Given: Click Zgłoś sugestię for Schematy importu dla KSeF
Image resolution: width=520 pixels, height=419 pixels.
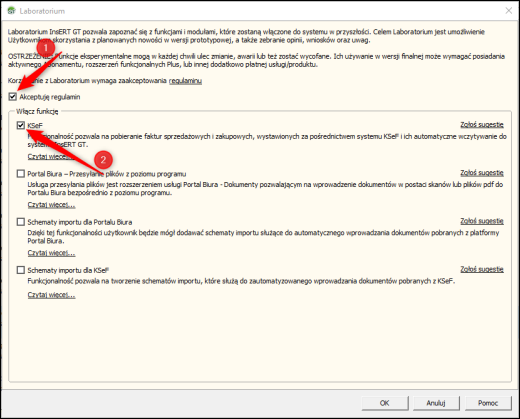Looking at the screenshot, I should (x=482, y=269).
